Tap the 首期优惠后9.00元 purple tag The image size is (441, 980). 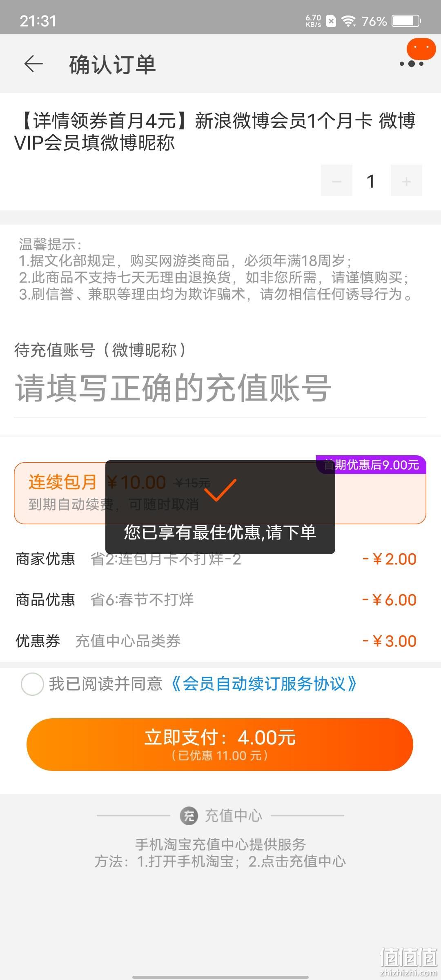(x=371, y=465)
